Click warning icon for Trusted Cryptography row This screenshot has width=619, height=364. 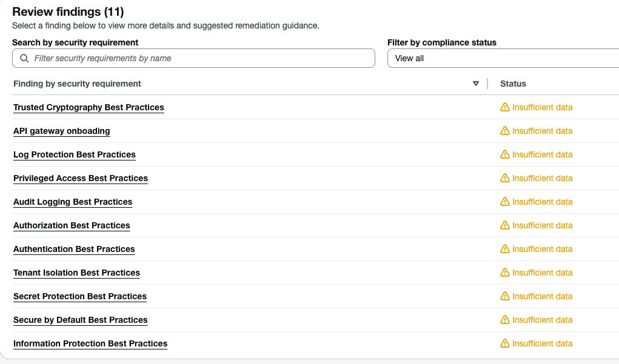coord(505,107)
